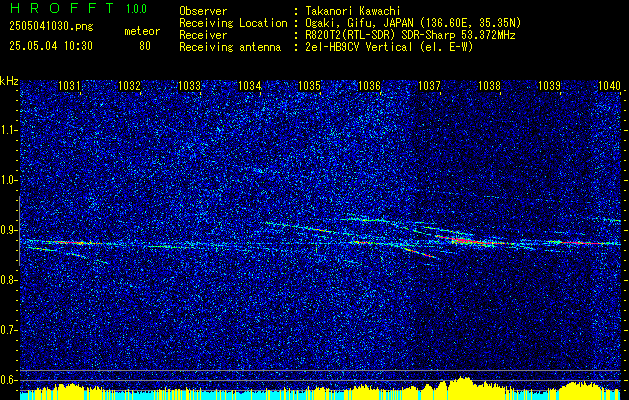Click time marker 1037

(429, 85)
